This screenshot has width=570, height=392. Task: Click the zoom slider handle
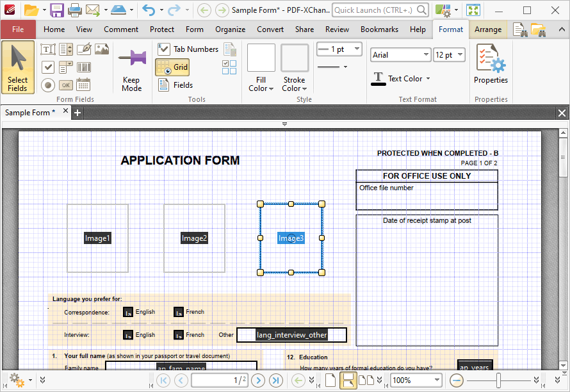pos(498,380)
